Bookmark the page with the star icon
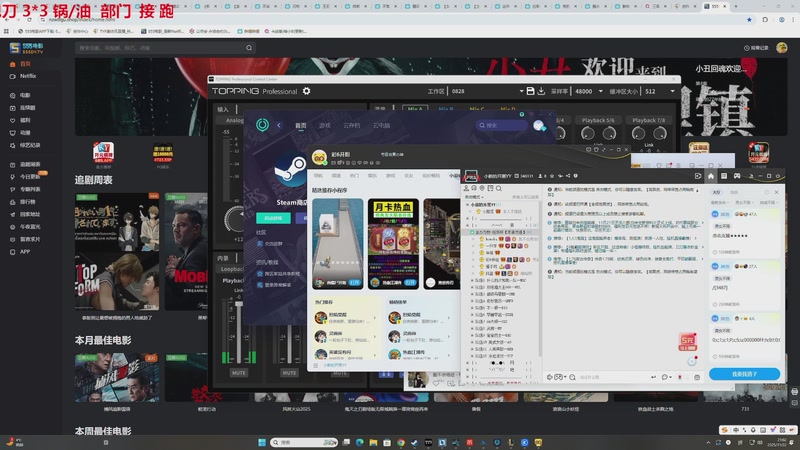 coord(749,19)
